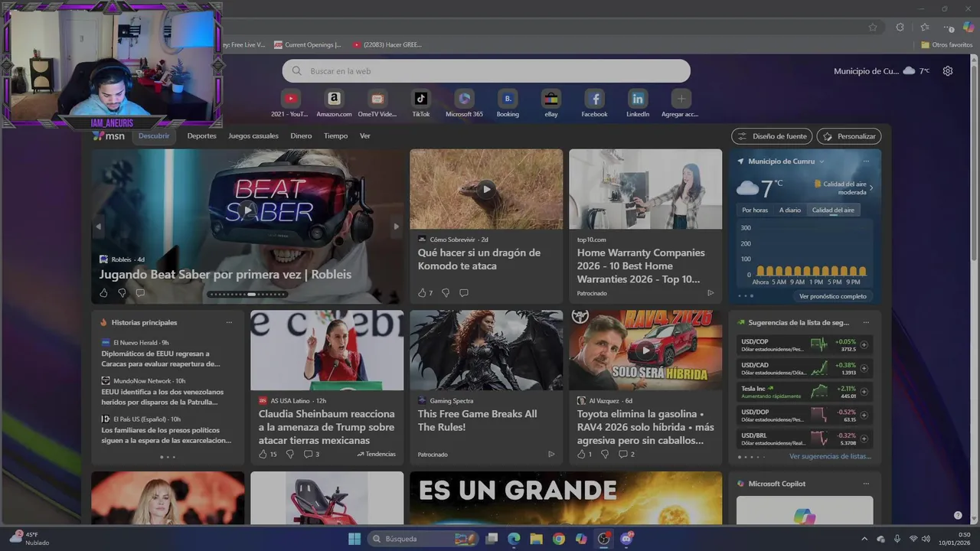This screenshot has height=551, width=980.
Task: Play the Komodo dragon video
Action: coord(486,189)
